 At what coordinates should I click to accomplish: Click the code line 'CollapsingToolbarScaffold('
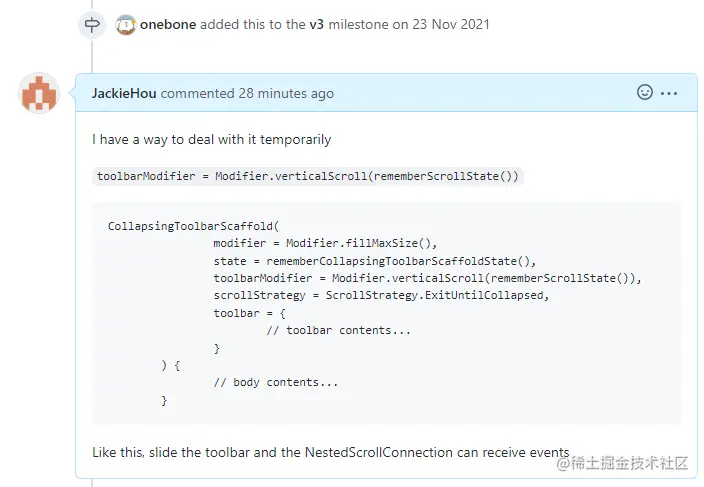pyautogui.click(x=194, y=226)
